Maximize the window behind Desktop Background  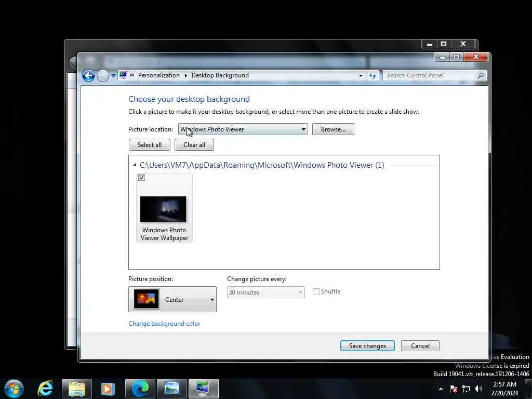(444, 44)
